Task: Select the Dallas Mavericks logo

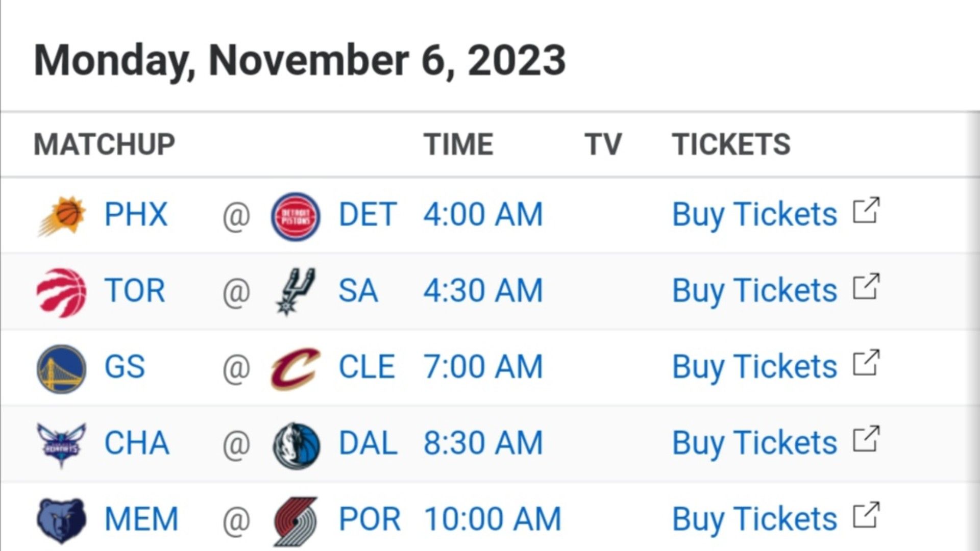Action: point(297,445)
